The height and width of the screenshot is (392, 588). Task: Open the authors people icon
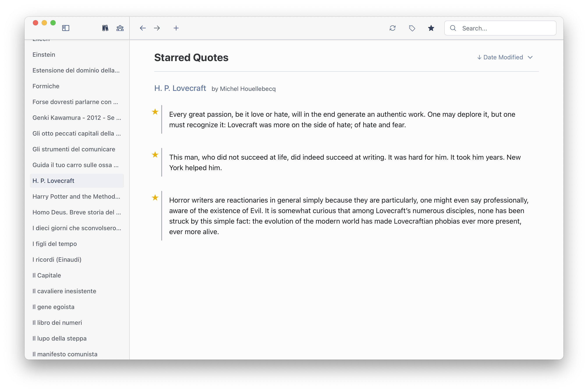[x=120, y=28]
